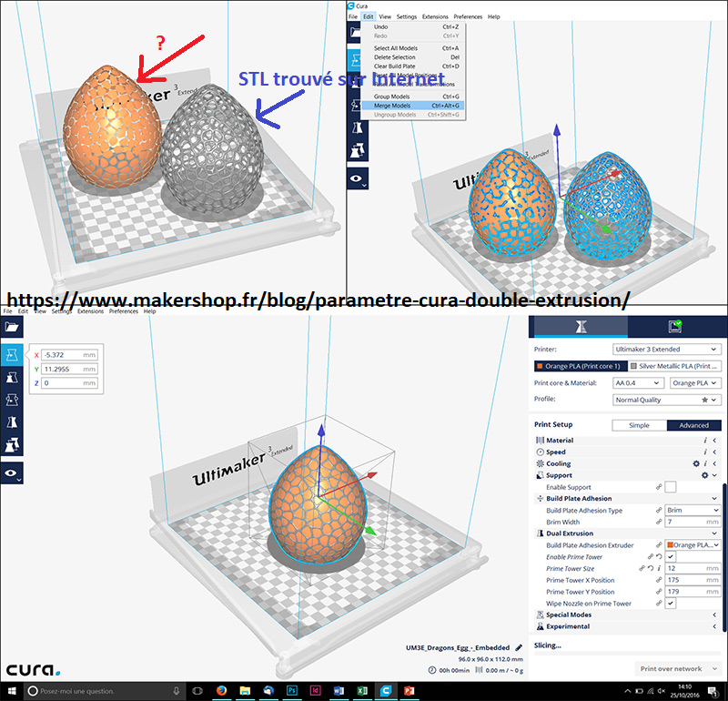Expand the Speed settings section
The height and width of the screenshot is (701, 728).
coord(627,452)
